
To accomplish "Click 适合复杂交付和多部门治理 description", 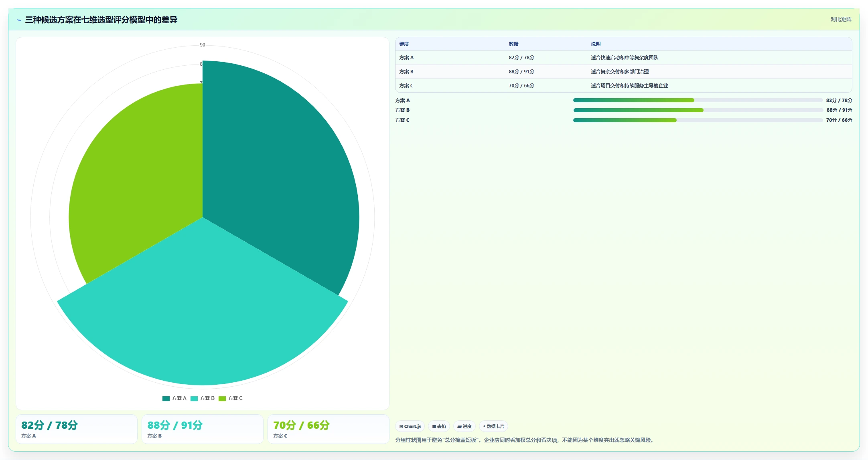I will (620, 72).
